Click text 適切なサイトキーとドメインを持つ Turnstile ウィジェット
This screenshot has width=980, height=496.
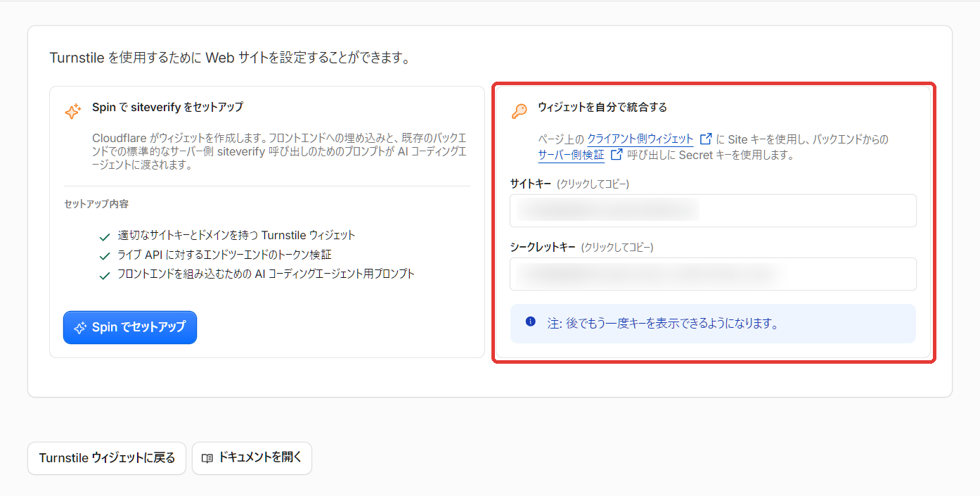(237, 235)
